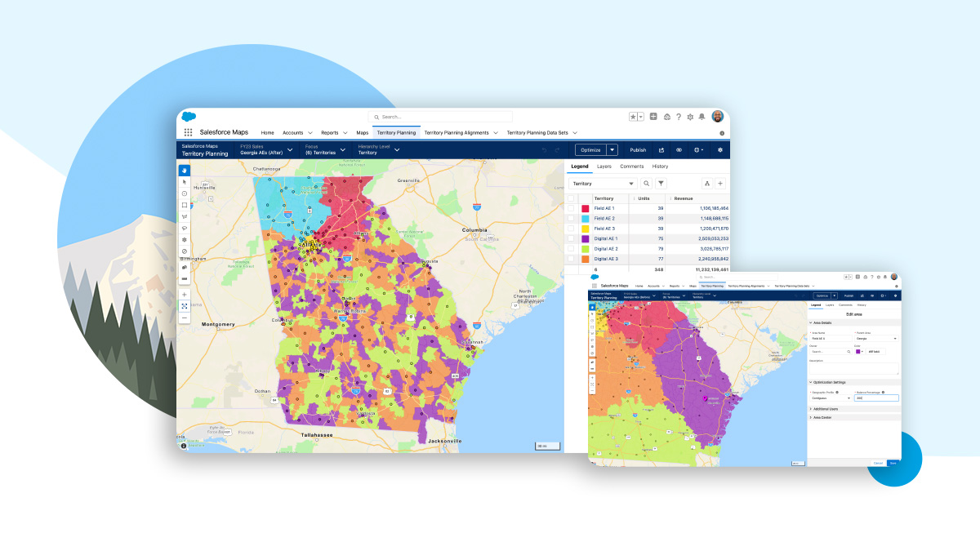
Task: Click the undo arrow in large window toolbar
Action: (545, 150)
